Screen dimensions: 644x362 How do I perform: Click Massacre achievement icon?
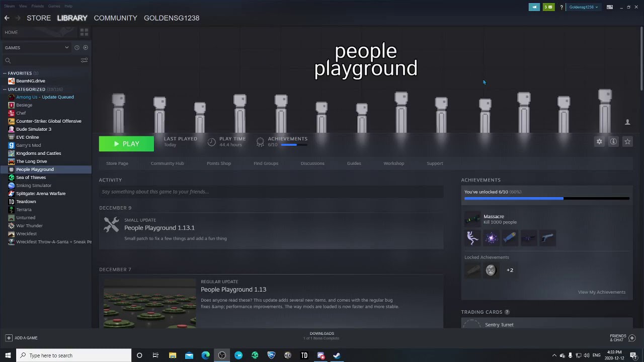pyautogui.click(x=472, y=219)
